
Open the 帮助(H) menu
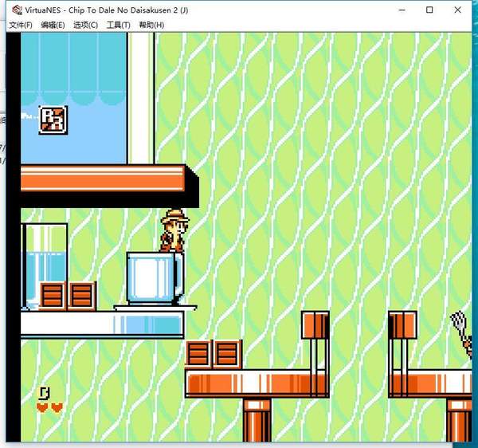pyautogui.click(x=151, y=25)
